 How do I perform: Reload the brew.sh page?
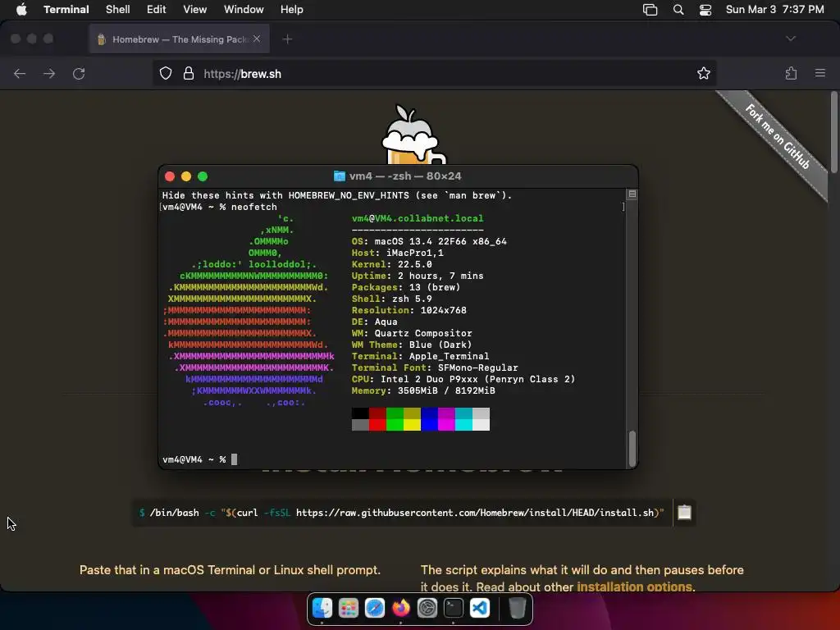(79, 73)
